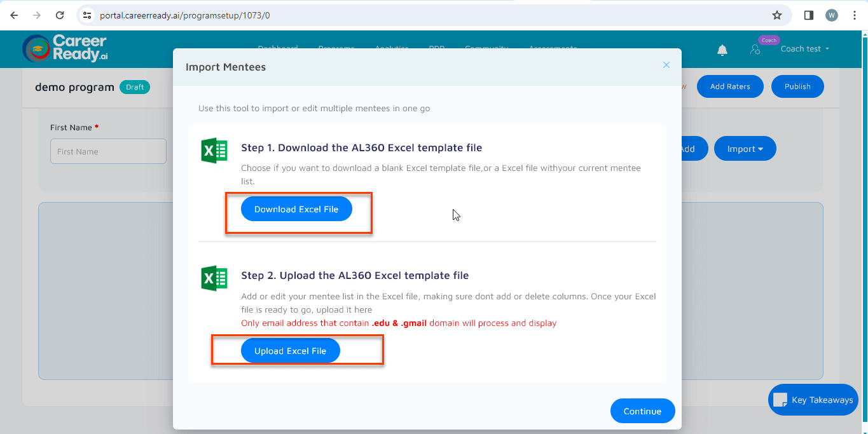Viewport: 868px width, 434px height.
Task: Expand the Coach test account dropdown
Action: [x=805, y=49]
